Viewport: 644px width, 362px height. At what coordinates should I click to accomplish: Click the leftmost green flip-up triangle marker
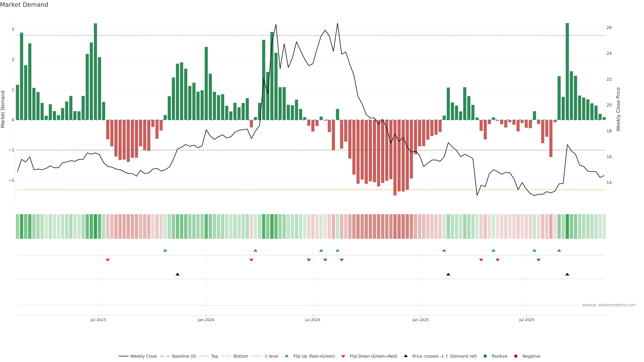[165, 251]
